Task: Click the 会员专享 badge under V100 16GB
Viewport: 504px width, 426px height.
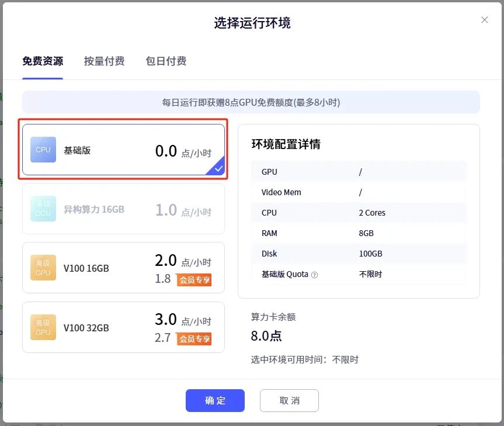Action: point(194,280)
